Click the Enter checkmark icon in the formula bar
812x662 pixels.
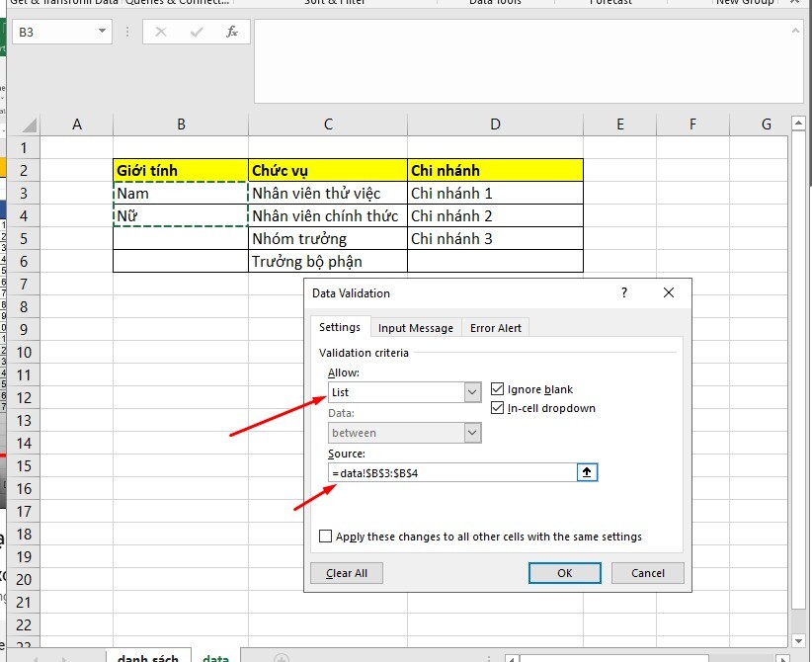[196, 31]
